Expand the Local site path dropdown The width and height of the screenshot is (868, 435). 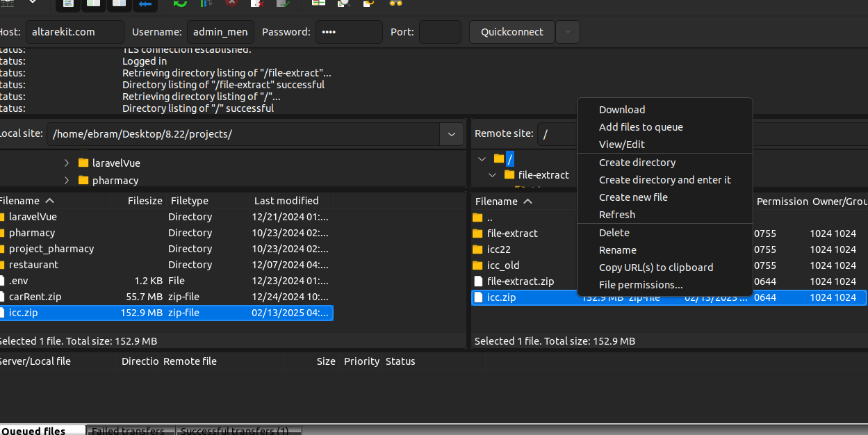(451, 134)
